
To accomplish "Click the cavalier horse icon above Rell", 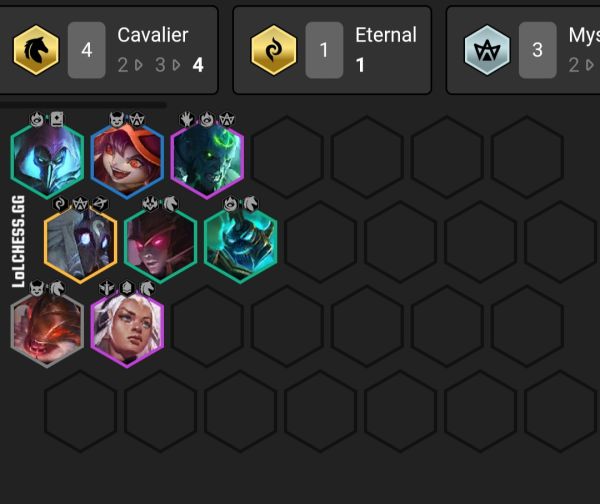I will click(x=147, y=288).
